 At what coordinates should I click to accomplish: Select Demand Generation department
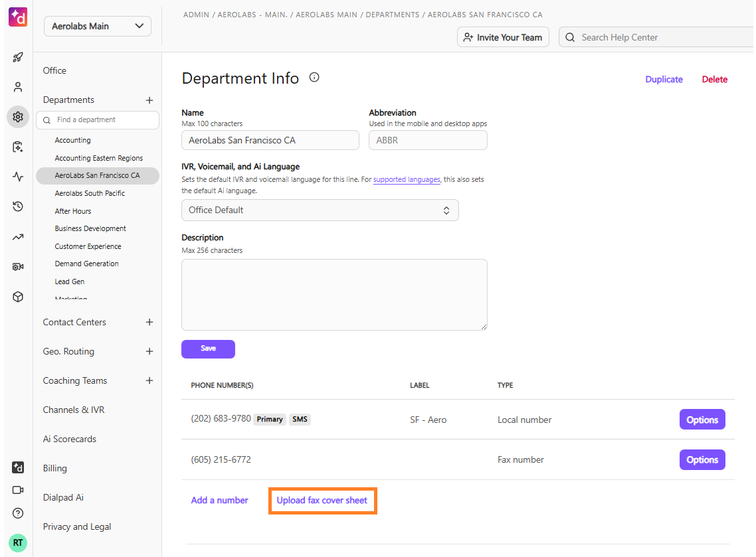pyautogui.click(x=87, y=264)
